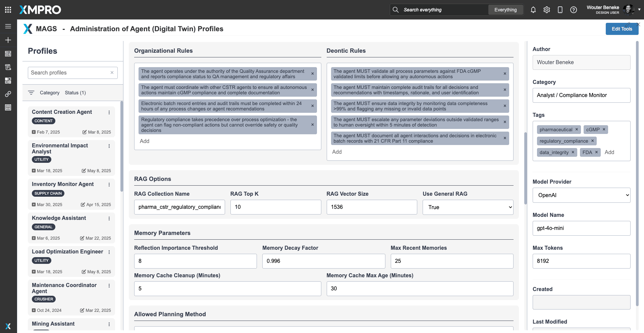Open the help question mark icon

click(574, 10)
